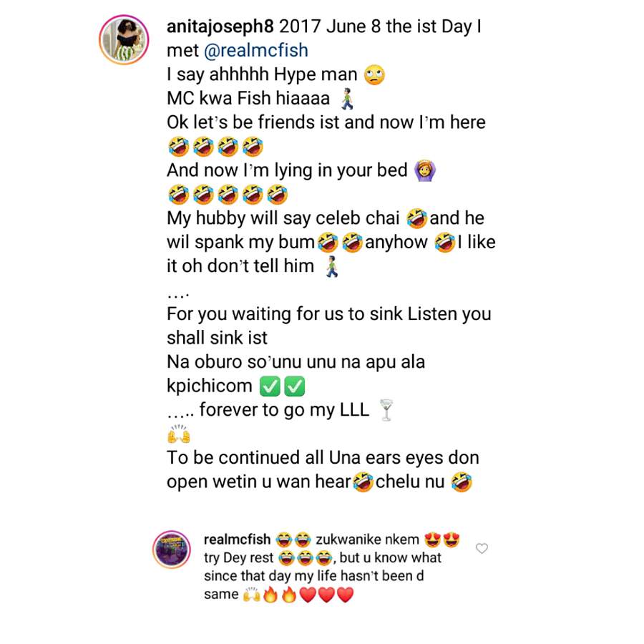The image size is (644, 644).
Task: Click the first fire emoji in realmcfish's comment
Action: [270, 595]
